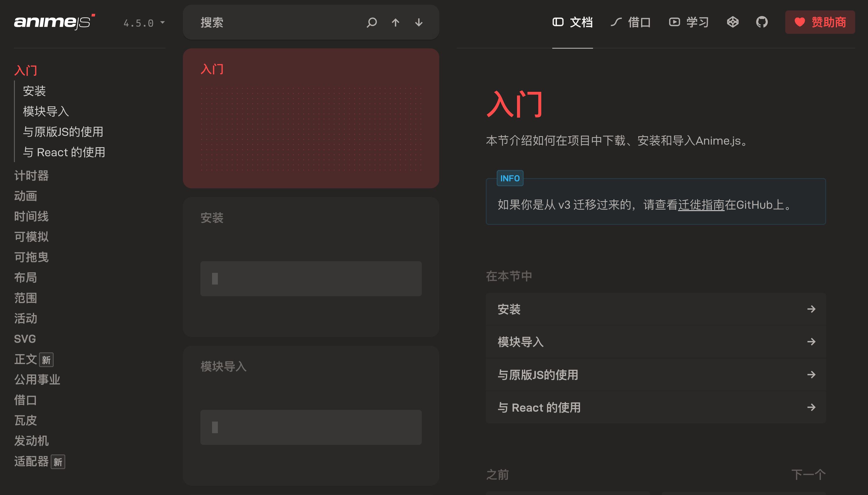Open 模块导入 in the section list

[656, 342]
